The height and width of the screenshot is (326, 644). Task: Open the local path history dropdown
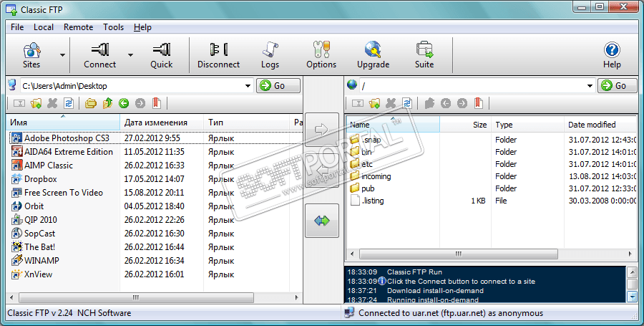248,86
